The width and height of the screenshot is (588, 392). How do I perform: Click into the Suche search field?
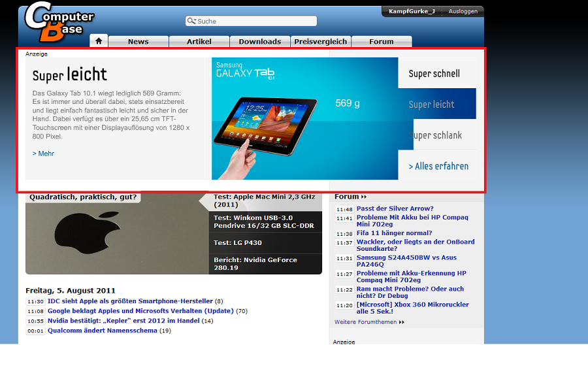pos(252,21)
